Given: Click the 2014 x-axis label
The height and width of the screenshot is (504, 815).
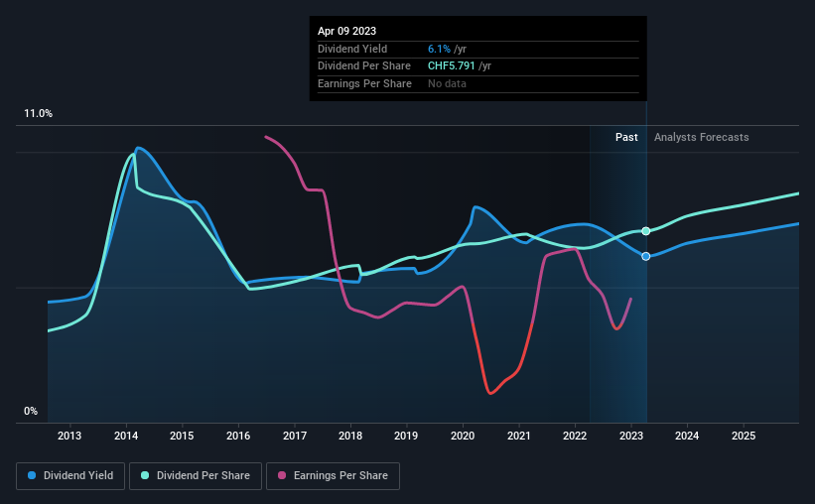Looking at the screenshot, I should pos(126,436).
